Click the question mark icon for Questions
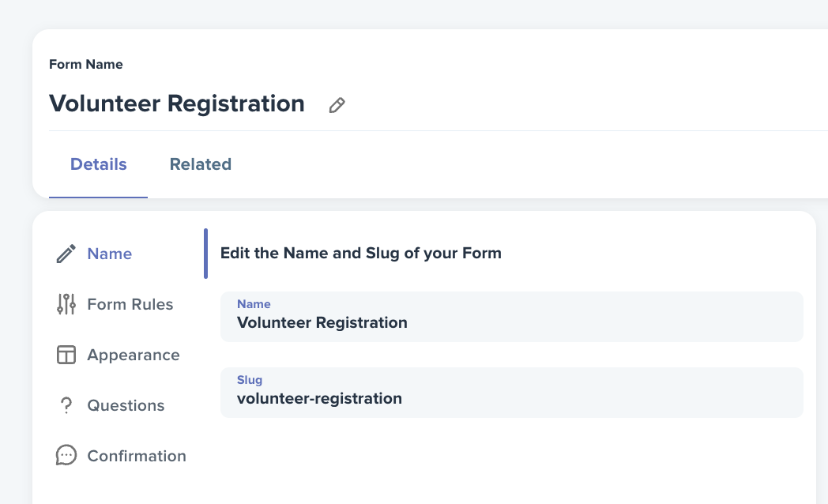 coord(66,405)
